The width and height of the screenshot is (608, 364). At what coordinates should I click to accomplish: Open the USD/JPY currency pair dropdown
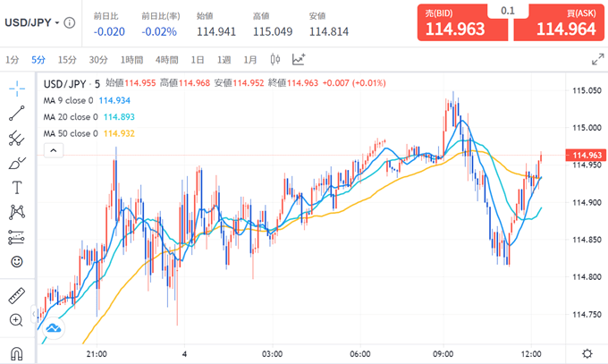pos(32,23)
